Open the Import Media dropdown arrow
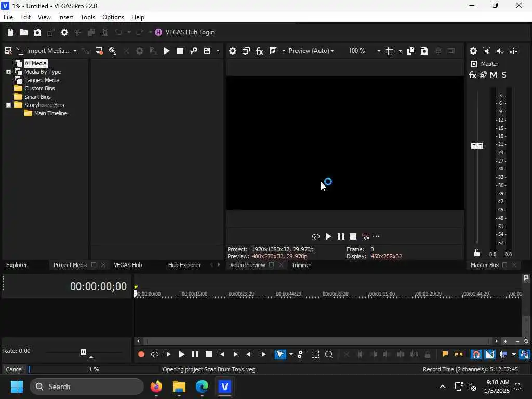This screenshot has width=532, height=399. [x=75, y=51]
